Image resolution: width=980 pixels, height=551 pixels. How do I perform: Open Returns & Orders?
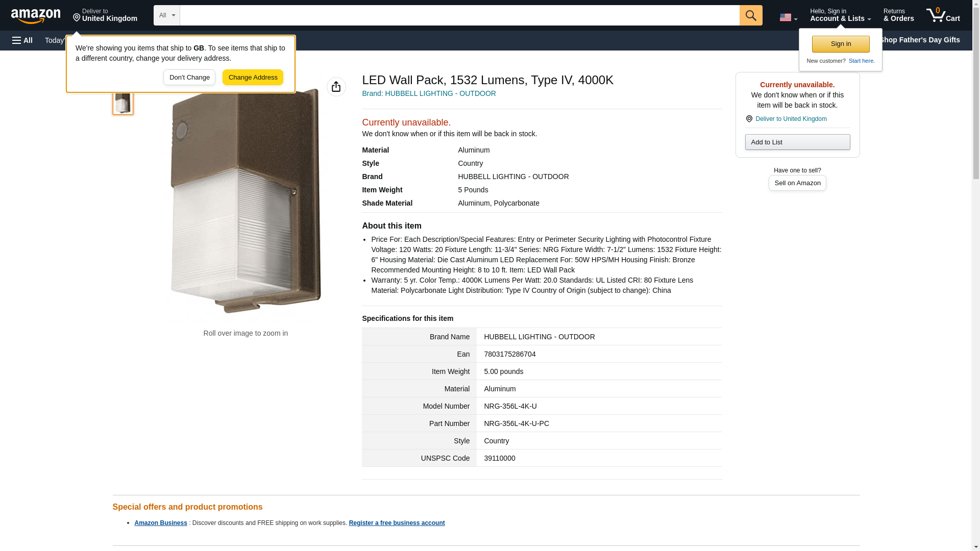tap(898, 15)
